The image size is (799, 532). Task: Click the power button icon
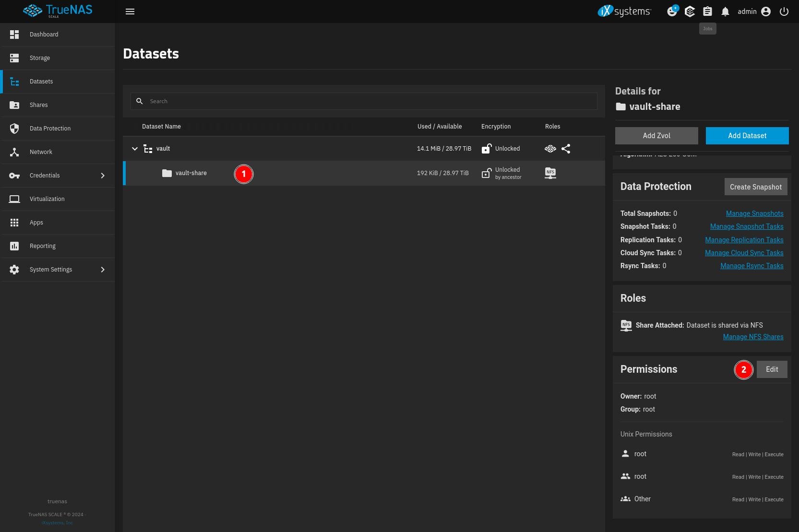click(784, 12)
